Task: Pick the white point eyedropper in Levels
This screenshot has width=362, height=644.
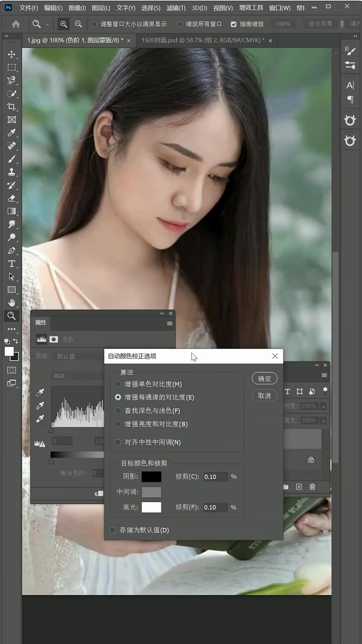Action: (41, 419)
